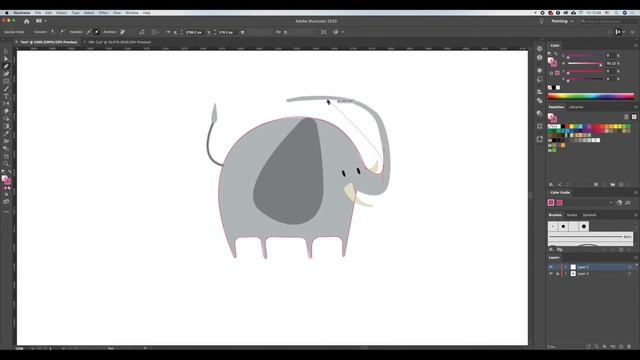Open the File menu
The image size is (640, 360).
pyautogui.click(x=38, y=13)
